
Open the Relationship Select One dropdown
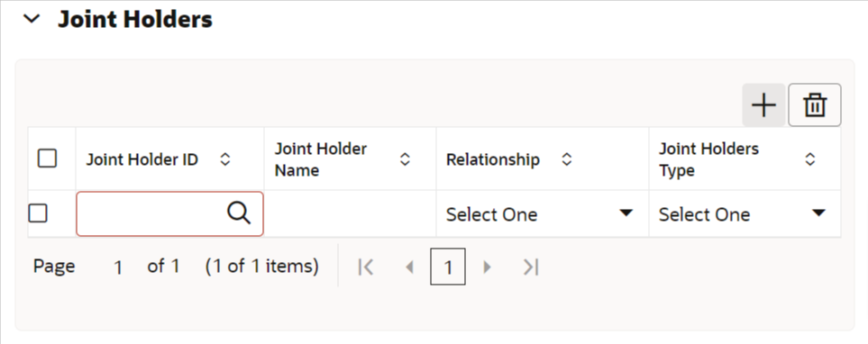coord(540,214)
